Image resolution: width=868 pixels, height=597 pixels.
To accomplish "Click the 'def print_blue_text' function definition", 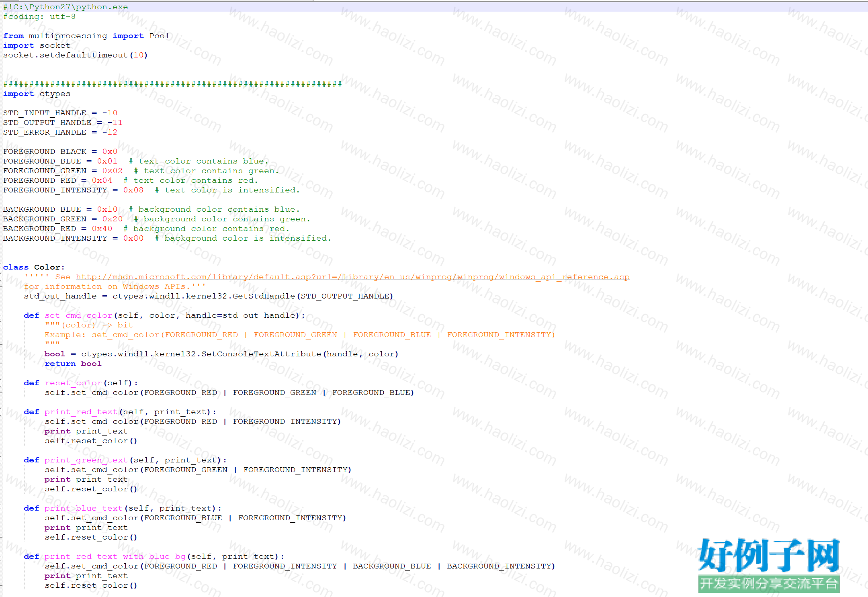I will click(123, 508).
